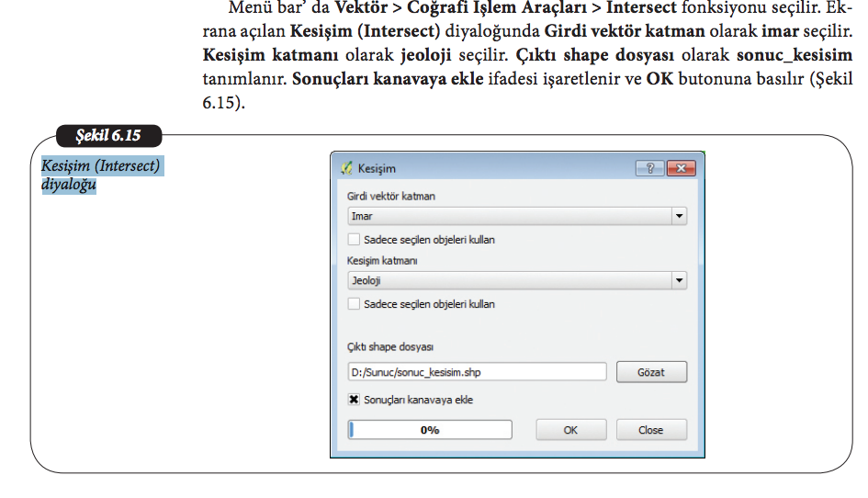The image size is (868, 498).
Task: Click the output path field with sonuc_kesisim.shp
Action: click(x=476, y=372)
